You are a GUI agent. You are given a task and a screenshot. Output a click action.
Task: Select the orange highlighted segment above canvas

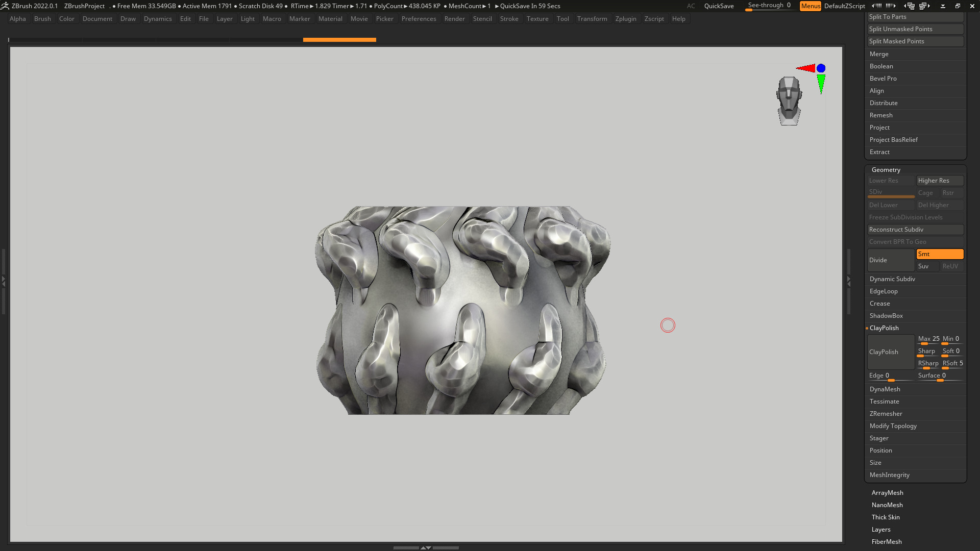coord(339,40)
